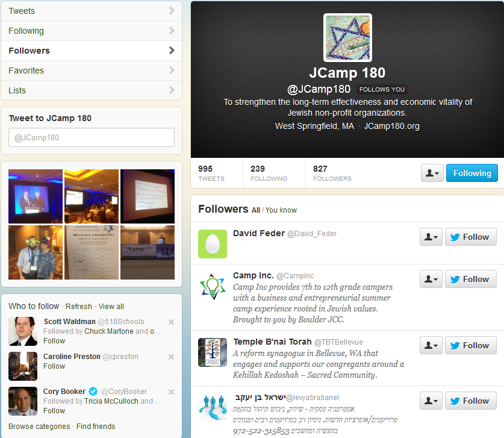Open the Chuck Martone link

click(x=109, y=331)
